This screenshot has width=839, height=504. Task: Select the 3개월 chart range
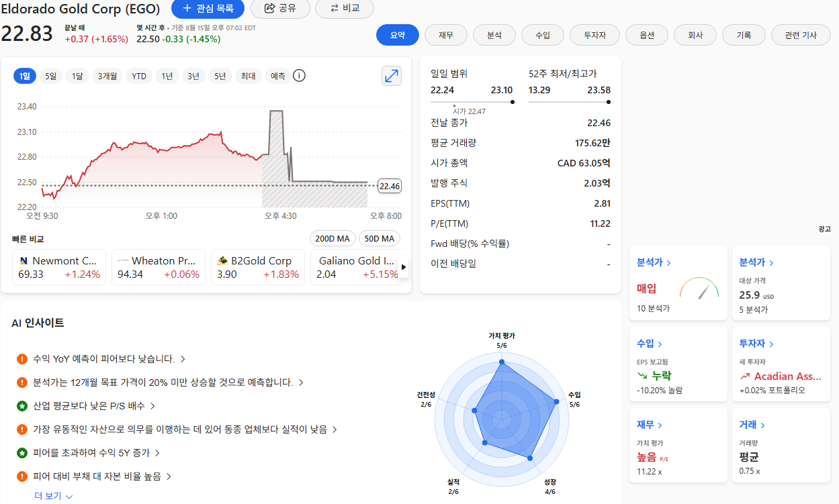pyautogui.click(x=107, y=76)
